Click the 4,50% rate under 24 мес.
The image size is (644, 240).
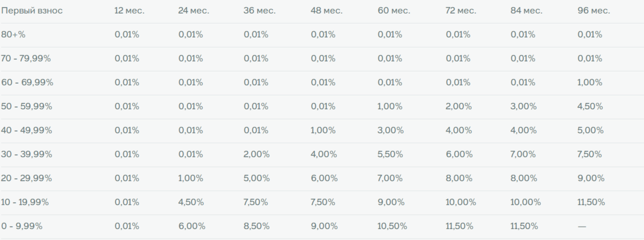(191, 202)
